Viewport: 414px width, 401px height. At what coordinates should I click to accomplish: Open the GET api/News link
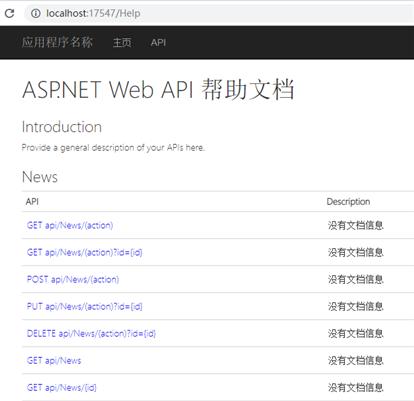point(54,360)
